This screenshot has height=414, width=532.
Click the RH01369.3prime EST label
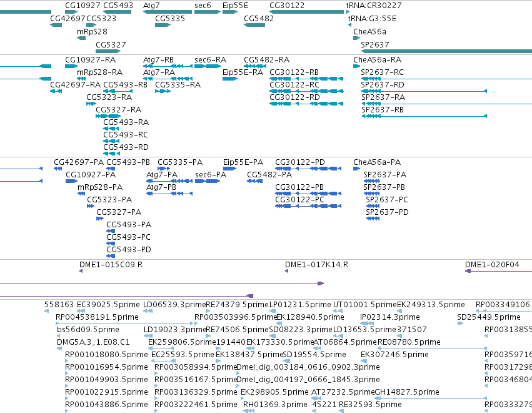point(275,405)
